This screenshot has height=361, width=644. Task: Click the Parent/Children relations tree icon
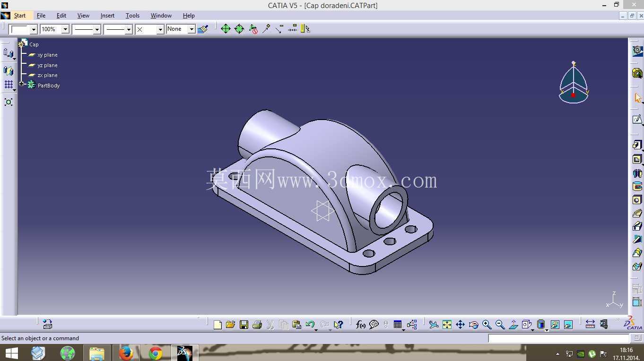click(412, 325)
